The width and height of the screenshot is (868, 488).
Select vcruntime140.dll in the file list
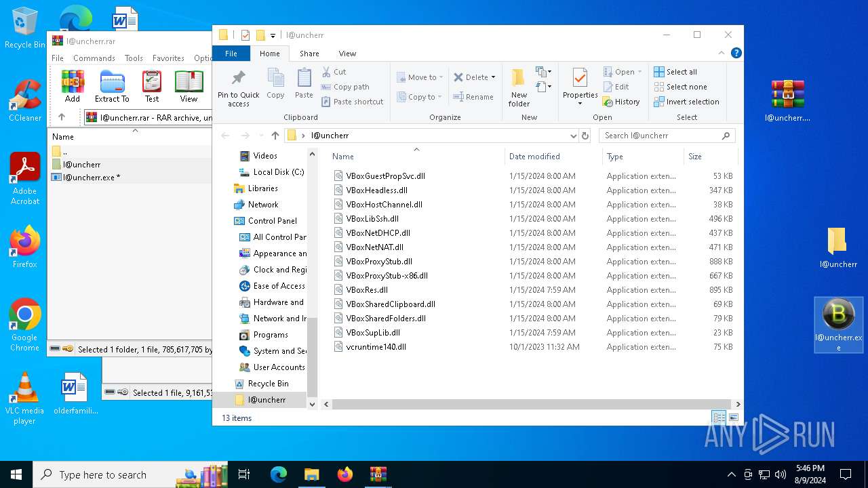(x=376, y=347)
